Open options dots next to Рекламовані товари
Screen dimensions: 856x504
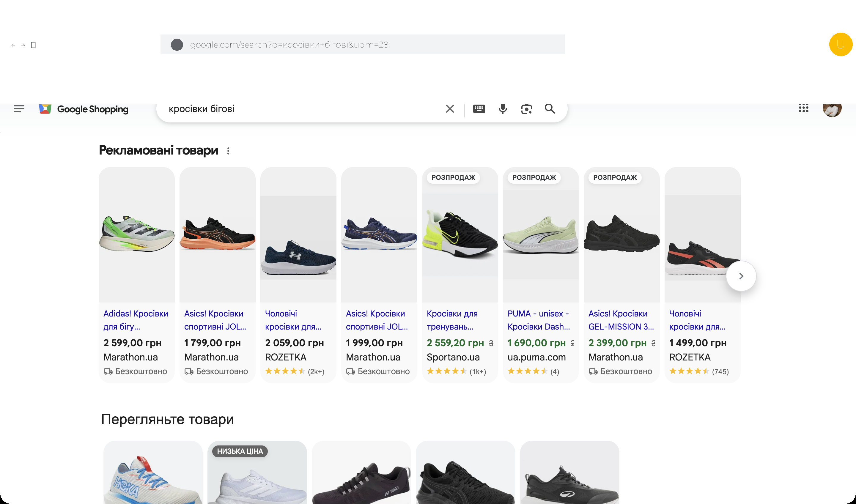[228, 151]
